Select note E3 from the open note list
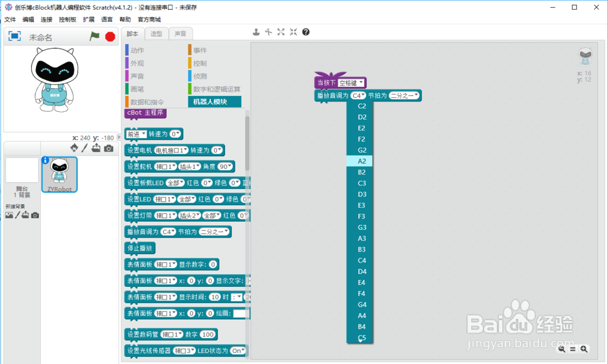The image size is (608, 364). [x=360, y=205]
